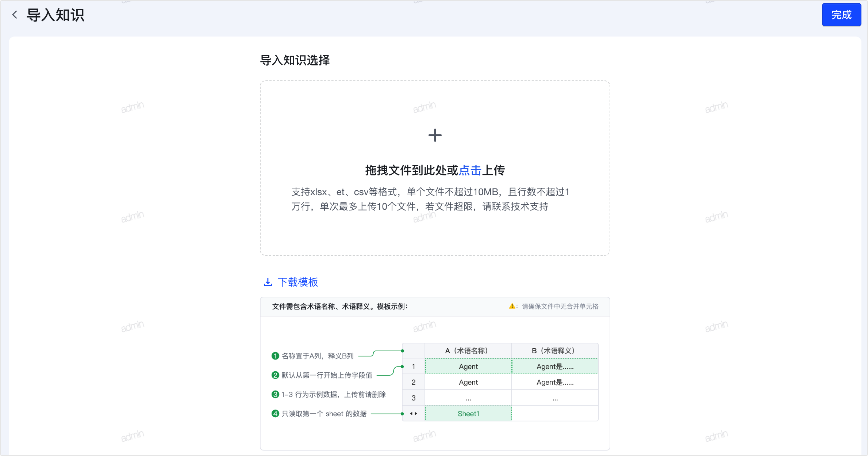Click the 导入知识选择 heading
The width and height of the screenshot is (868, 456).
295,60
